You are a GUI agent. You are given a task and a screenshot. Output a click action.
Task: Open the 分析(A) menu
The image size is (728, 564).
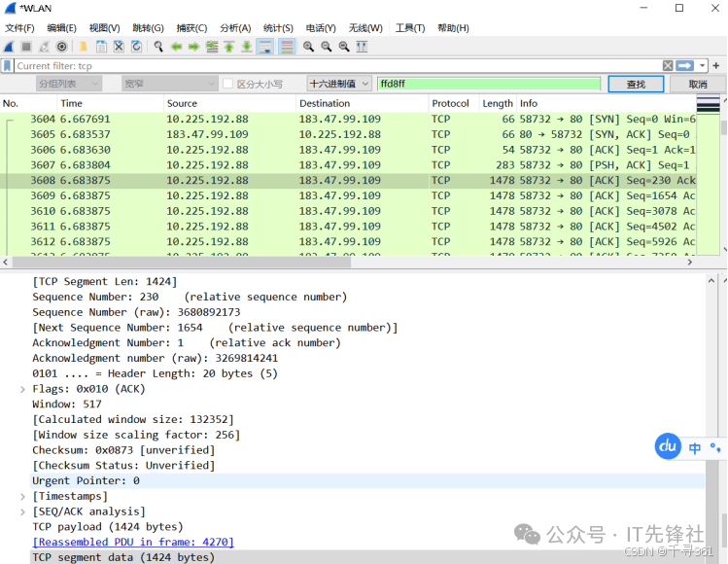pos(235,28)
